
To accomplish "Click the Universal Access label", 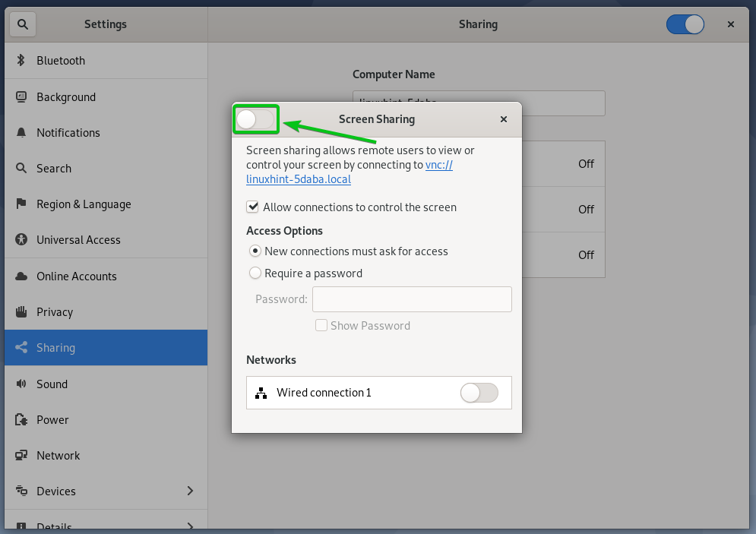I will (x=78, y=239).
